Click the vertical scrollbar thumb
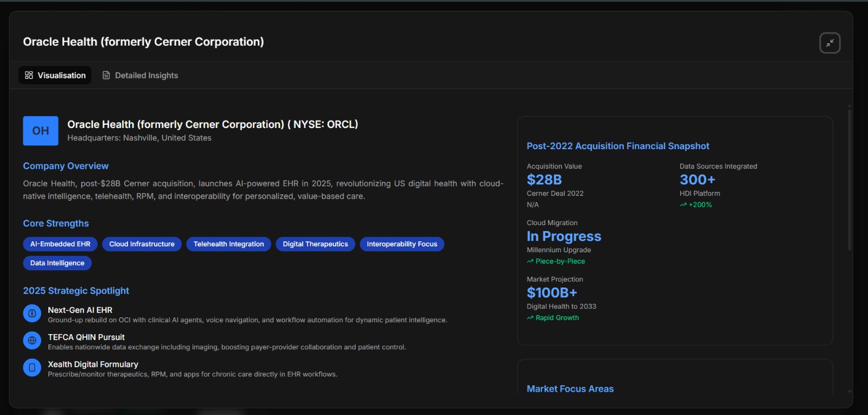The height and width of the screenshot is (415, 868). click(x=850, y=179)
